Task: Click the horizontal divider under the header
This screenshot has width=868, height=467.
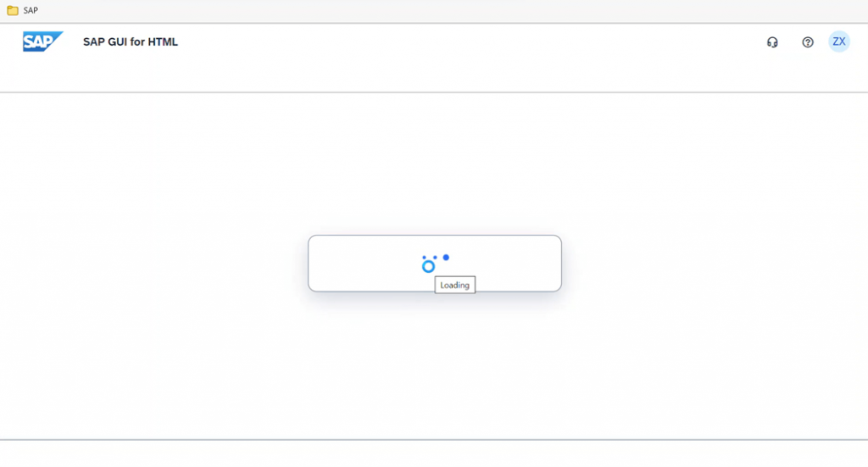Action: (434, 92)
